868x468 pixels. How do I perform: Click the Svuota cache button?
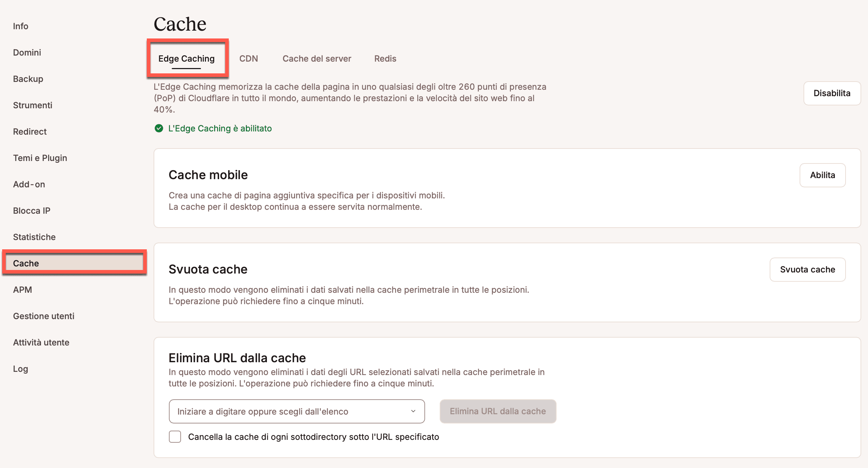[807, 270]
